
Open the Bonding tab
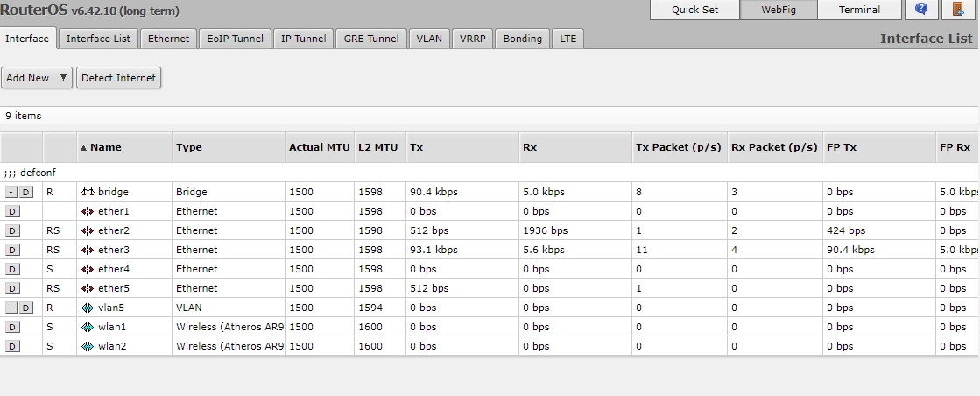(x=523, y=39)
